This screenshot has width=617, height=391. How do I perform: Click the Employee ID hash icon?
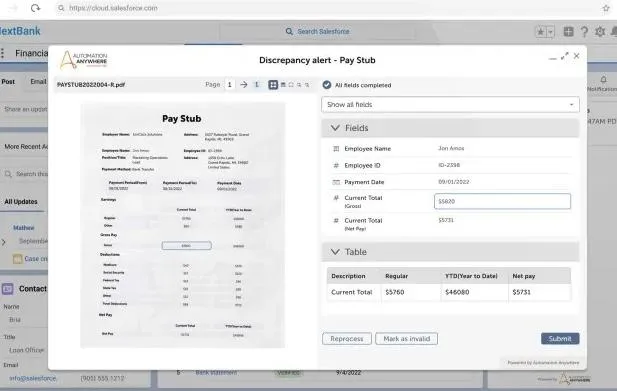pos(336,166)
